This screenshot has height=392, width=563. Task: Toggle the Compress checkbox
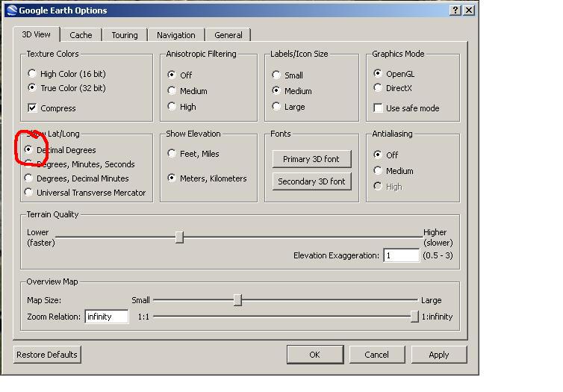tap(32, 108)
